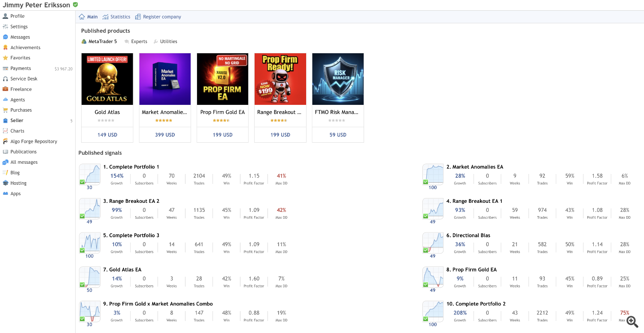Open signal 4. Range Breakout EA 1
Screen dimensions: 644x333
(x=474, y=201)
